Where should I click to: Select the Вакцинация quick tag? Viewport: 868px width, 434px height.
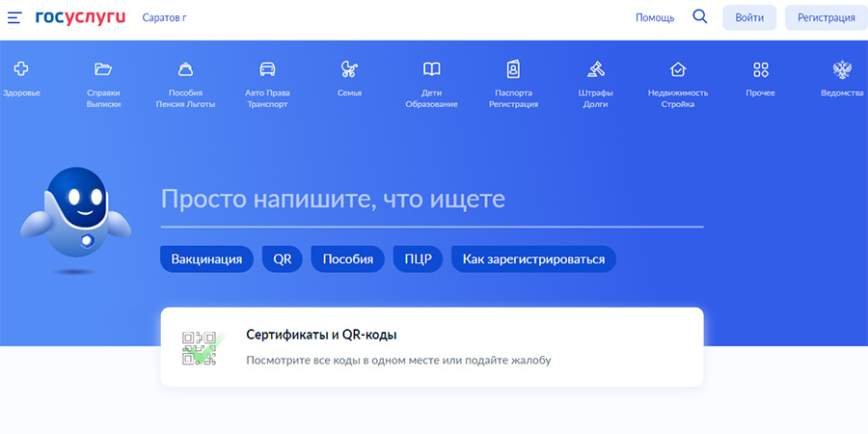coord(206,259)
